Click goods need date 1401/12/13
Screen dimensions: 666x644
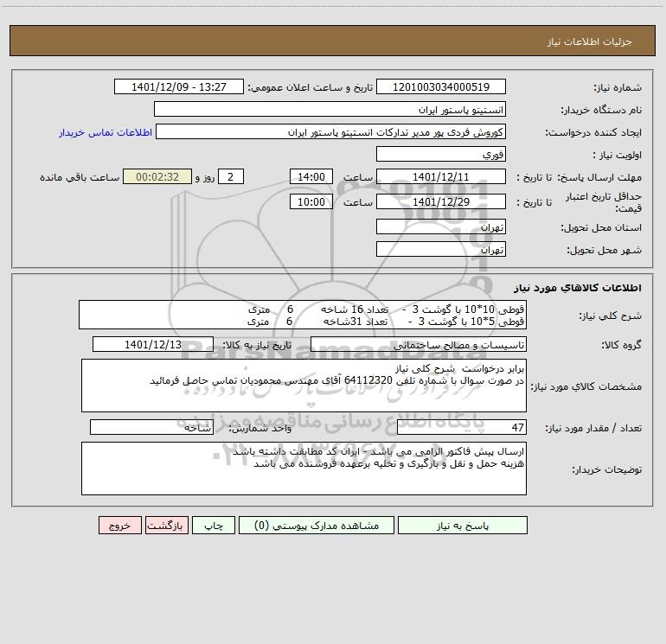click(153, 344)
